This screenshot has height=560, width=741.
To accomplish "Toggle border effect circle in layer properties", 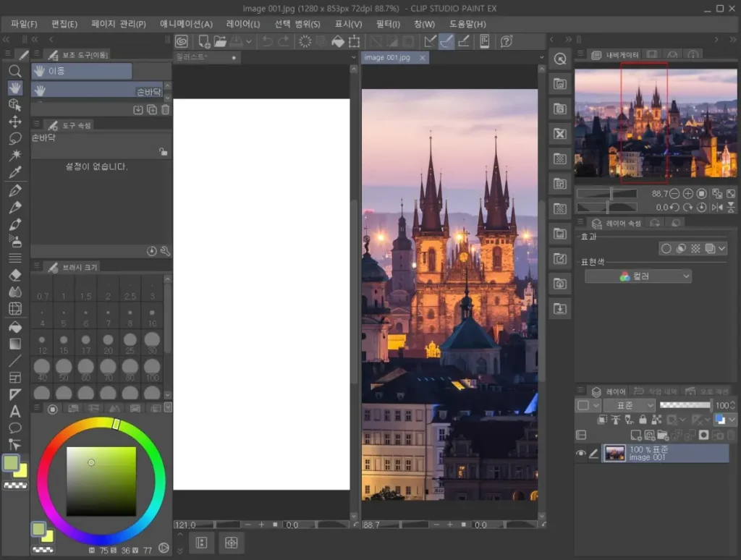I will tap(666, 248).
